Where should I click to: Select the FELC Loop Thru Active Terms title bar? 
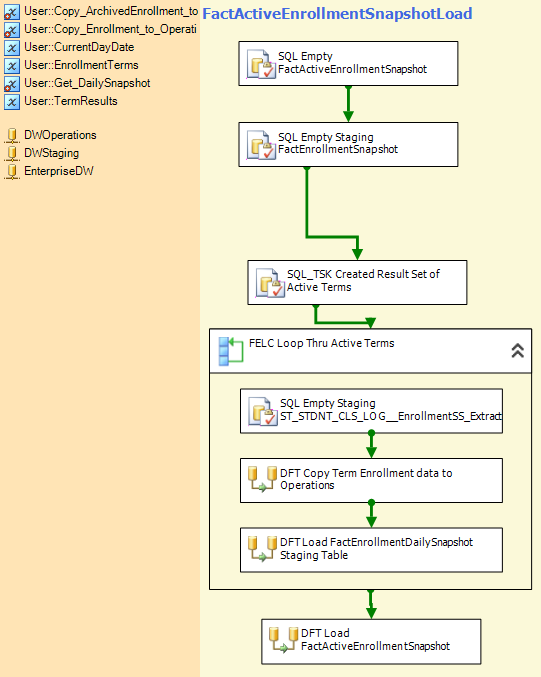tap(370, 351)
